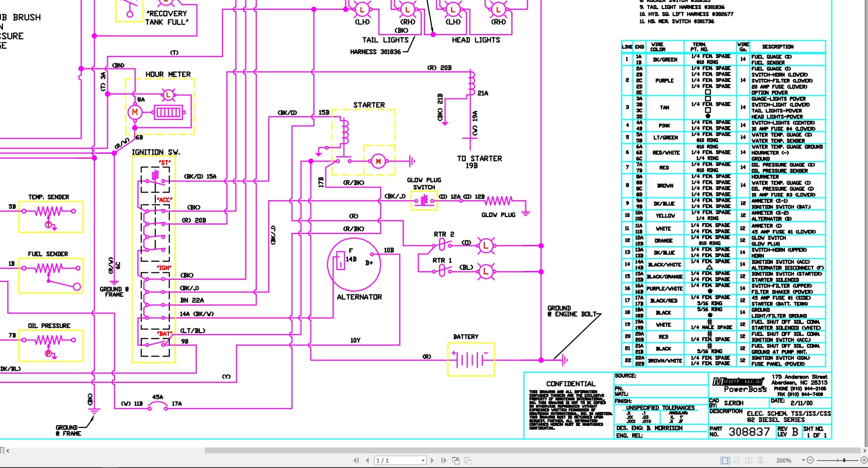Open the page number dropdown

pos(423,460)
